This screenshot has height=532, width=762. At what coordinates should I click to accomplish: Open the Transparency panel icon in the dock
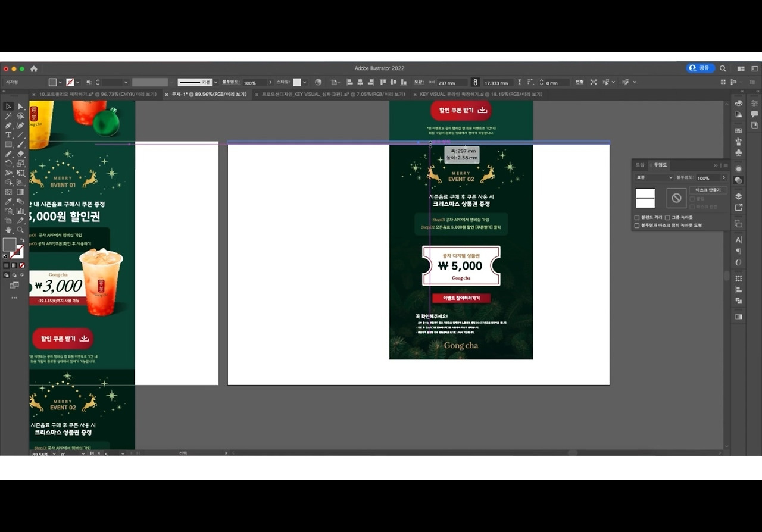click(739, 180)
